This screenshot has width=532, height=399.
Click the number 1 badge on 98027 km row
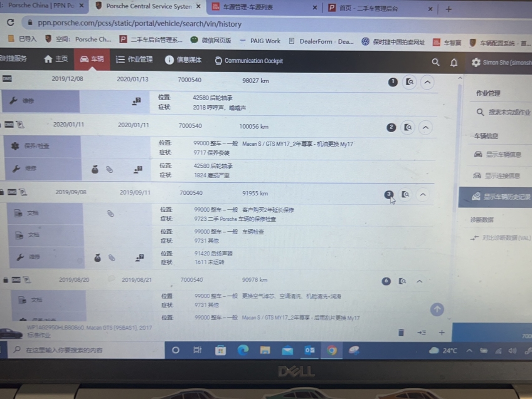(x=393, y=82)
